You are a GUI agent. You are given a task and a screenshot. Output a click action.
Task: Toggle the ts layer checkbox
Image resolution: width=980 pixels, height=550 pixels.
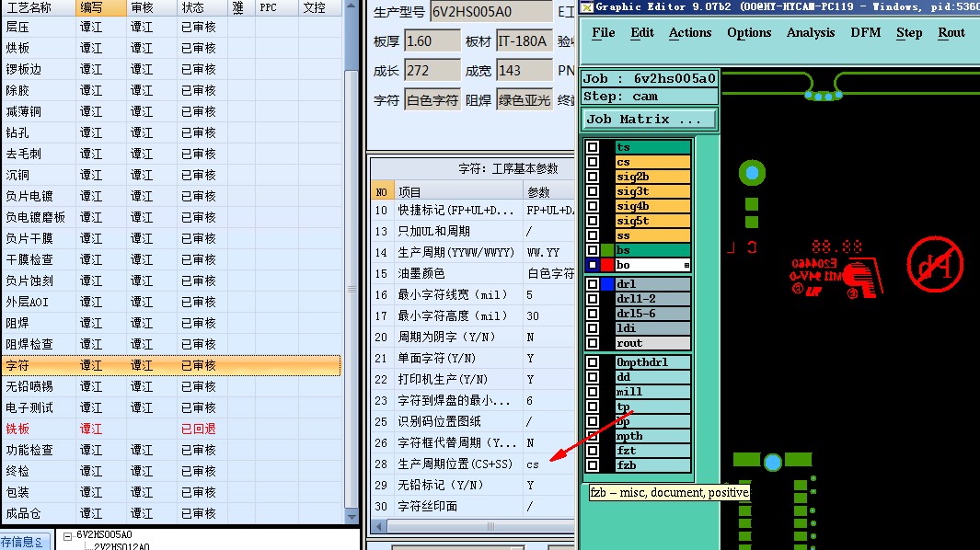[x=593, y=147]
